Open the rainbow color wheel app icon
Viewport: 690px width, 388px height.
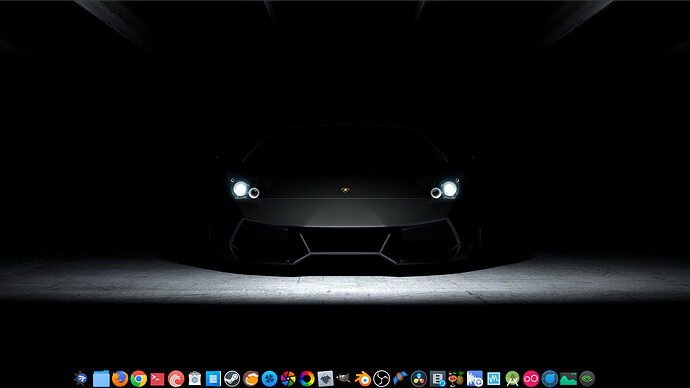[307, 378]
